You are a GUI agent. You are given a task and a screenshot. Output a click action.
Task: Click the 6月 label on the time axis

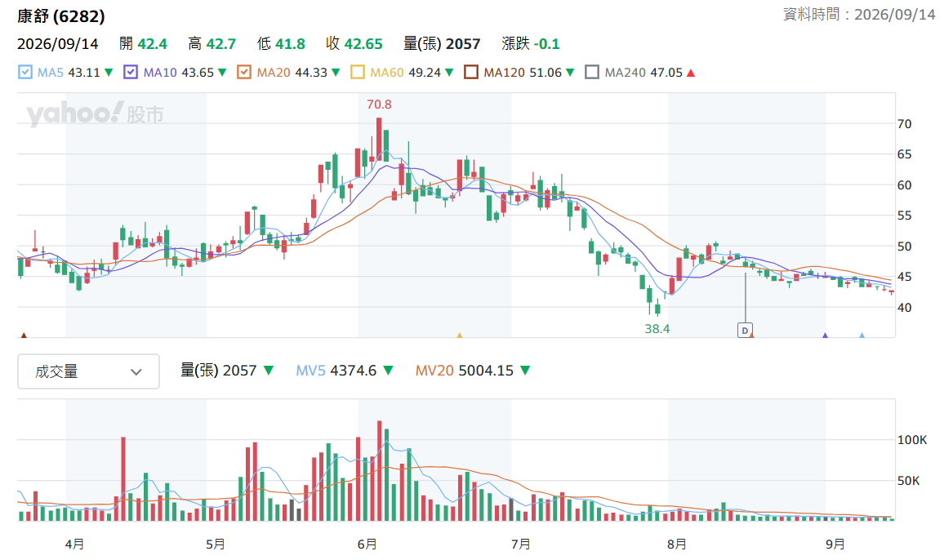pyautogui.click(x=367, y=544)
